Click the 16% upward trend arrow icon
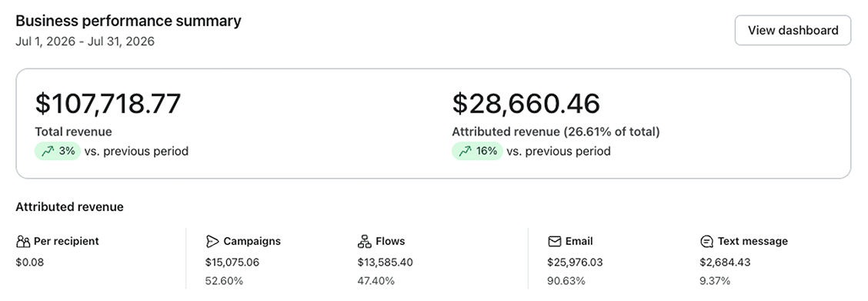868x301 pixels. (465, 151)
